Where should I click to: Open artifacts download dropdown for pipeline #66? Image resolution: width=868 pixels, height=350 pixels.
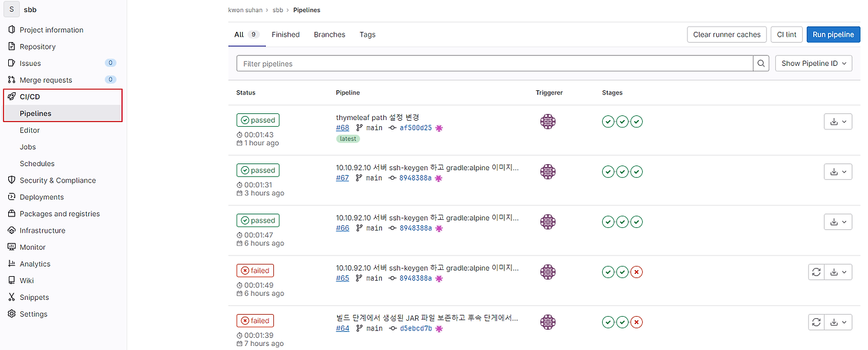(x=838, y=221)
